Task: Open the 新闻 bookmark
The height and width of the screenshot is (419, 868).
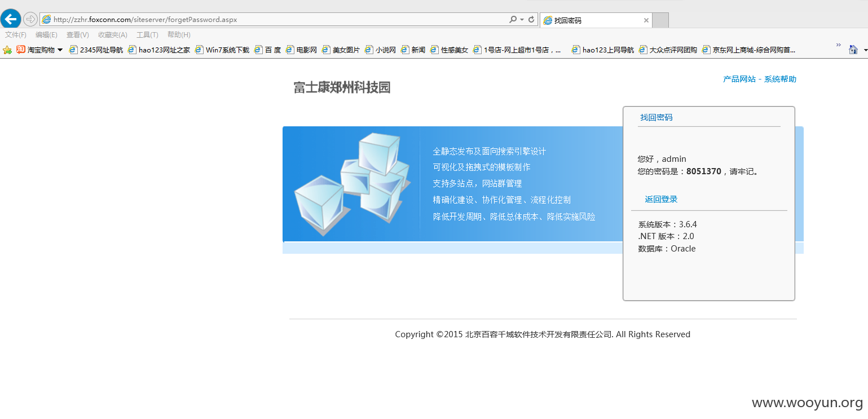Action: point(413,50)
